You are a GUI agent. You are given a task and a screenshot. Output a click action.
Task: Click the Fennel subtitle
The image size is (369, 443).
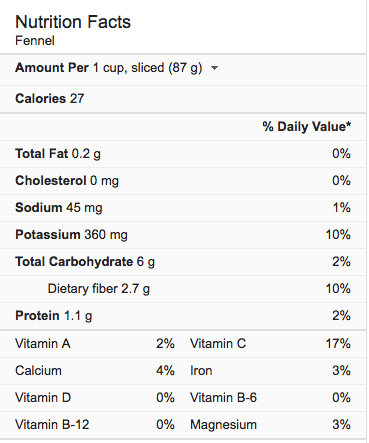click(35, 41)
